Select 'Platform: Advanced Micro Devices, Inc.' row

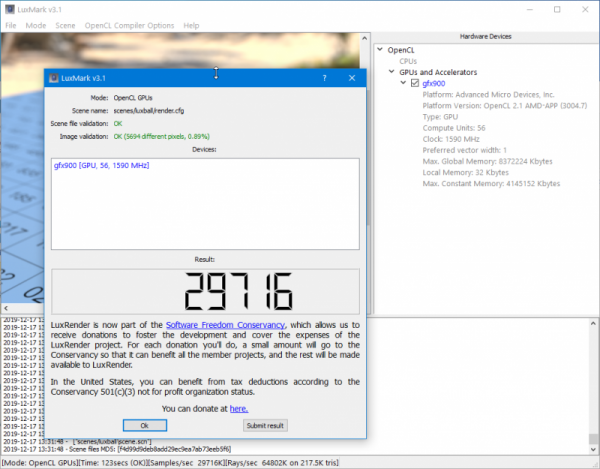tap(488, 94)
